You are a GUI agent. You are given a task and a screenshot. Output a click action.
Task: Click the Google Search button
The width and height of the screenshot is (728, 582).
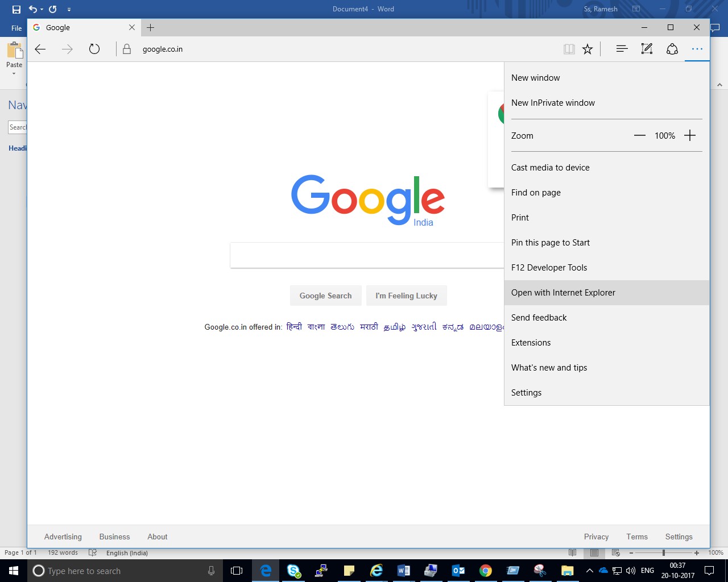click(x=325, y=296)
